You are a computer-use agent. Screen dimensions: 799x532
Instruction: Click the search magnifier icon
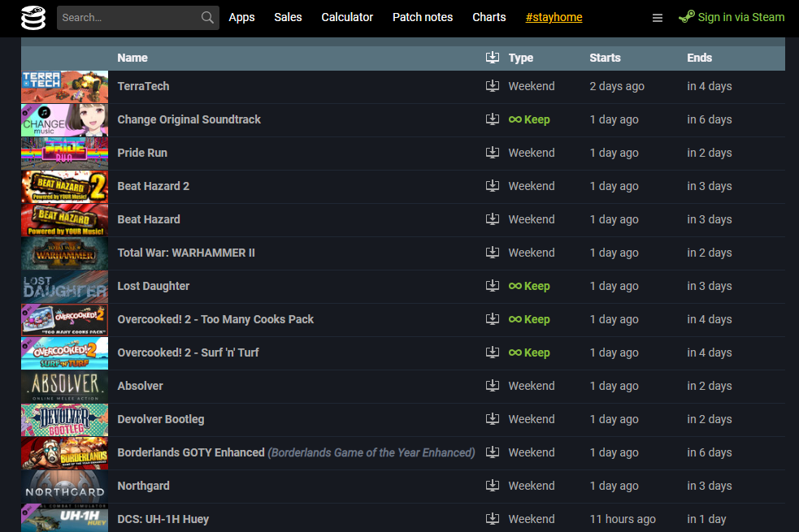pyautogui.click(x=207, y=17)
